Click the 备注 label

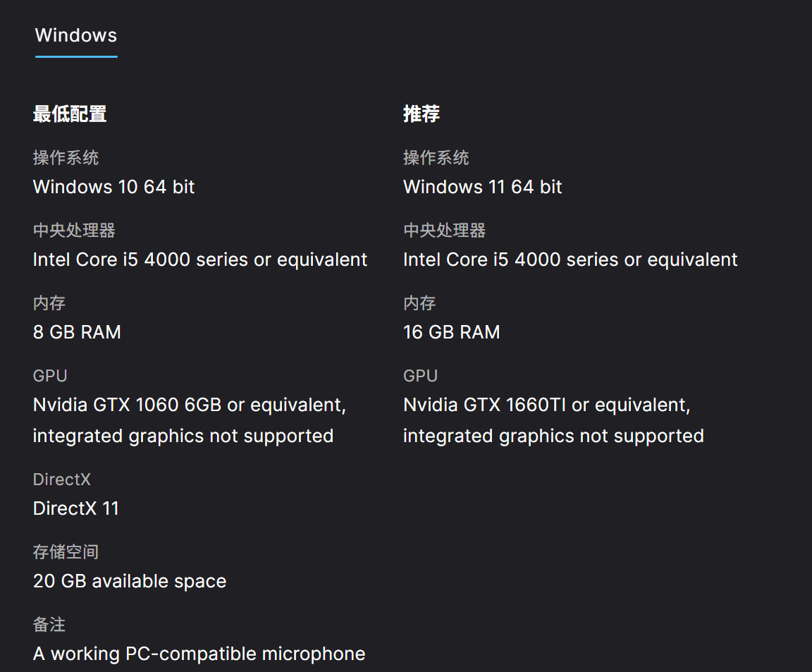click(49, 625)
